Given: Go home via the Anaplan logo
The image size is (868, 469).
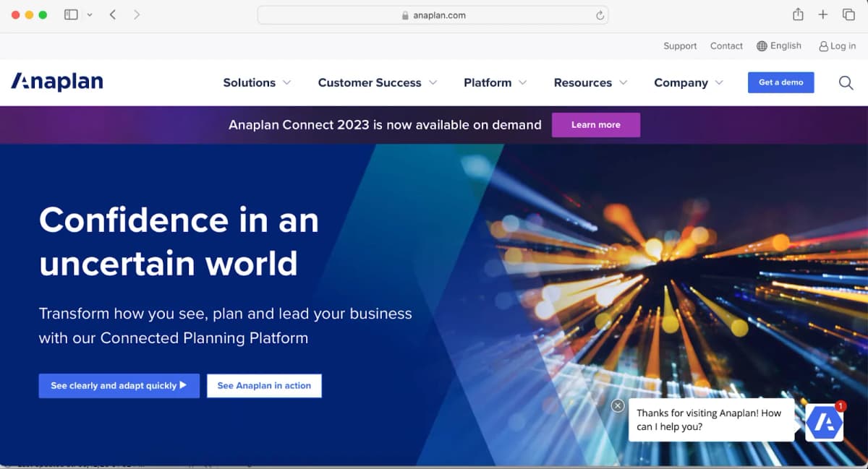Looking at the screenshot, I should (x=57, y=82).
